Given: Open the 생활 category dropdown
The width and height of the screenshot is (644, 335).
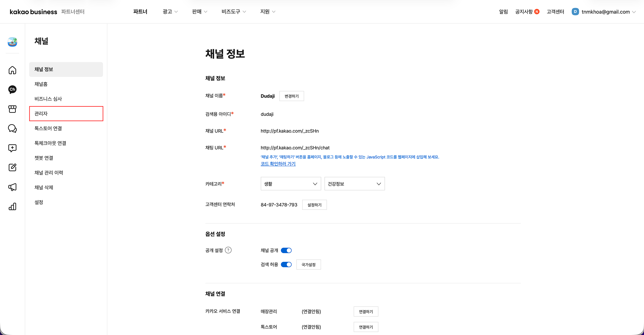Looking at the screenshot, I should (x=290, y=184).
